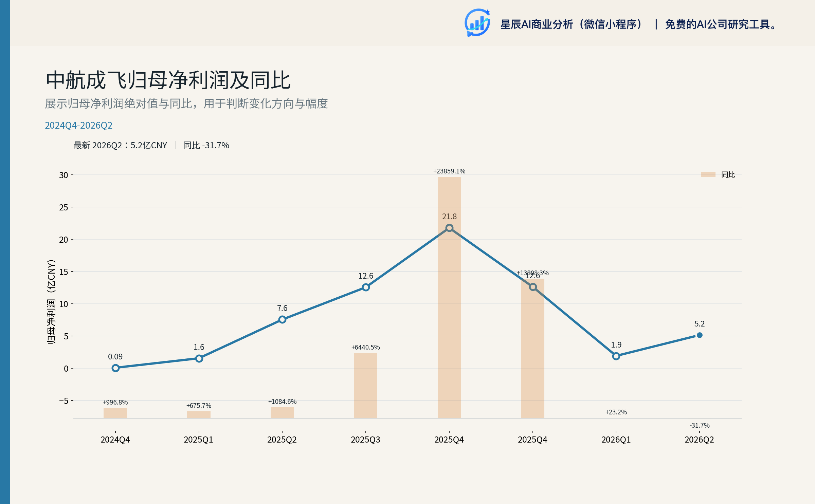The width and height of the screenshot is (815, 504).
Task: Click the 同比 legend color swatch
Action: coord(708,174)
